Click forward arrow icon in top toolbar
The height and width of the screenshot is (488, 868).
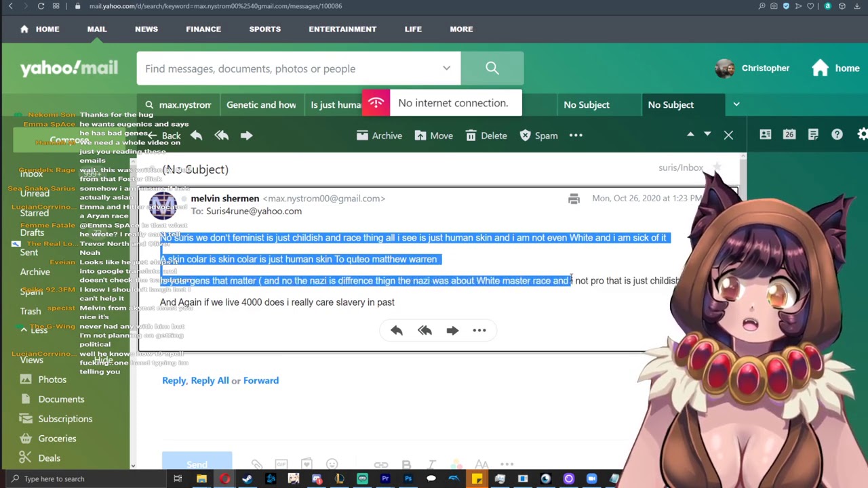pyautogui.click(x=246, y=136)
